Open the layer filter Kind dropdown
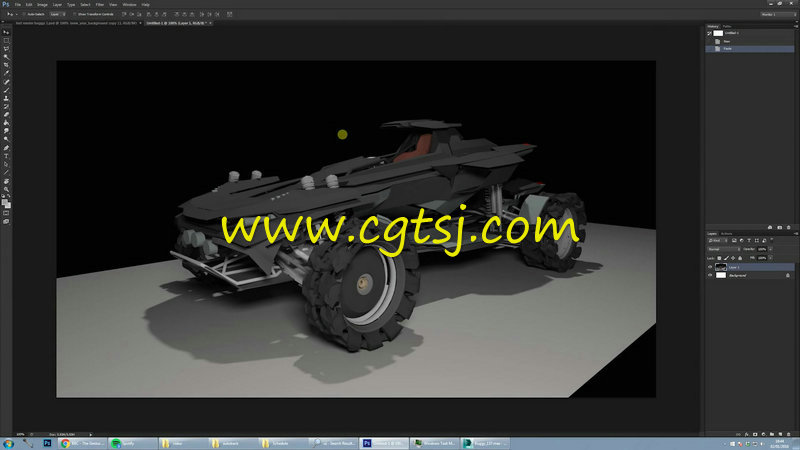Viewport: 800px width, 450px height. (x=718, y=240)
